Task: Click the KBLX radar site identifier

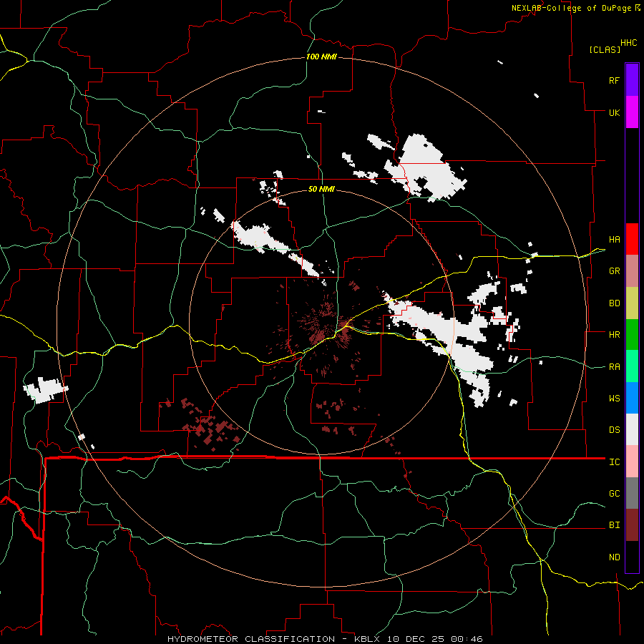Action: pos(368,639)
